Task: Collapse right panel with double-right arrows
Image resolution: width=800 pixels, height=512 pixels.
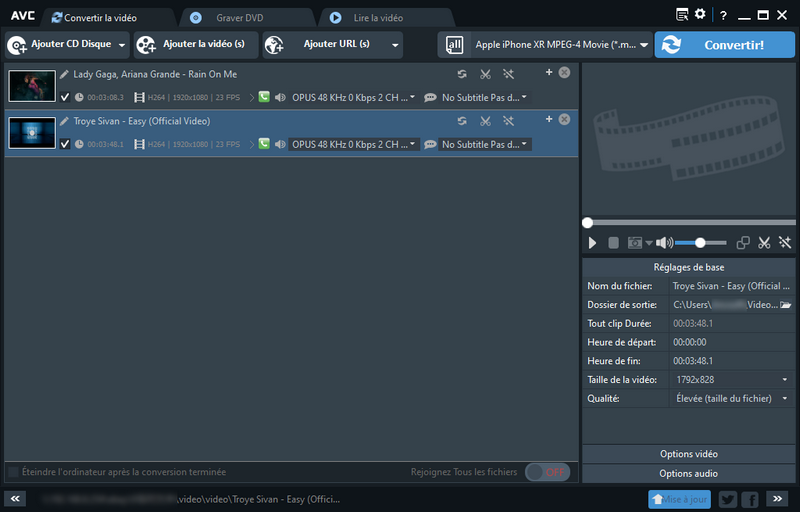Action: (x=777, y=499)
